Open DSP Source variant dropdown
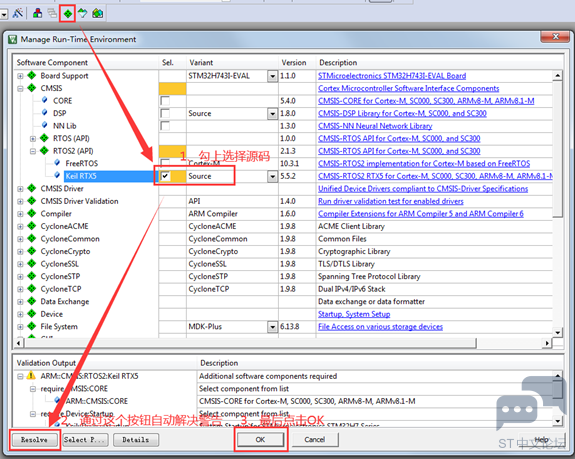 click(x=272, y=114)
